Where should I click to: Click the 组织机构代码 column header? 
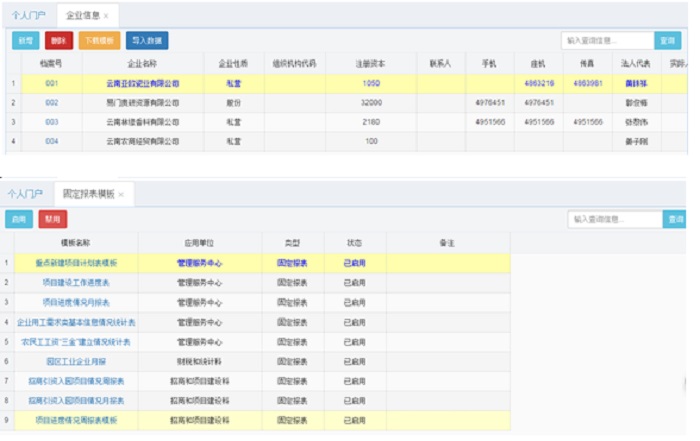[295, 64]
